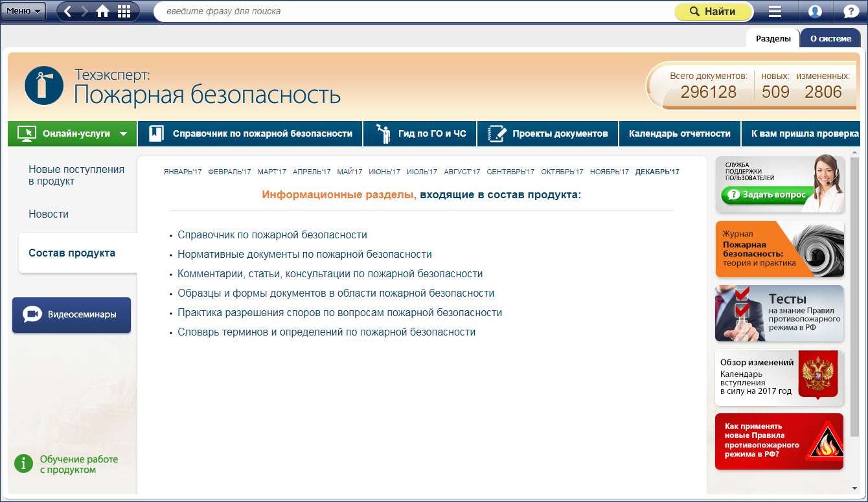Select Новые поступления в продукт
The width and height of the screenshot is (868, 502).
(x=76, y=176)
